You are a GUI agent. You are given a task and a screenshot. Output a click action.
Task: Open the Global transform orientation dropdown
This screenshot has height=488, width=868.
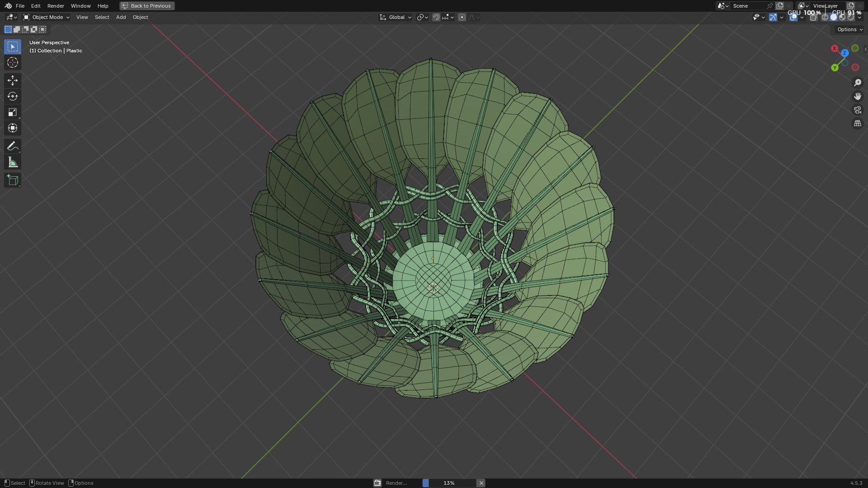click(396, 17)
